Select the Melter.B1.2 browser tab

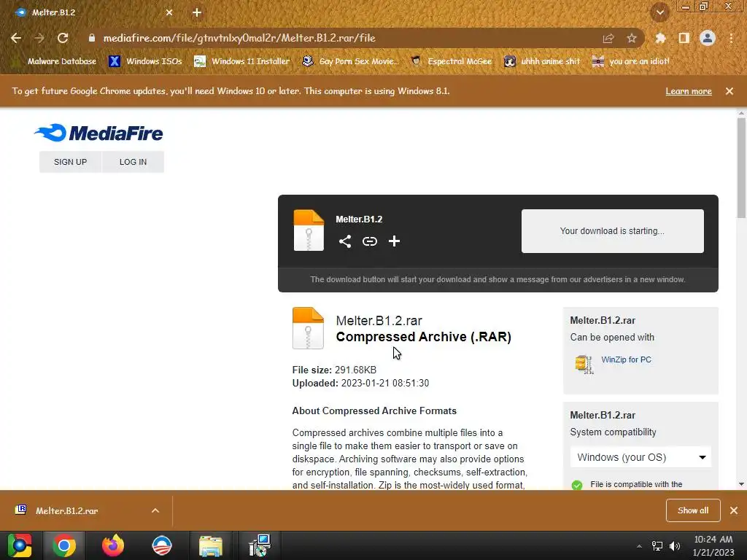tap(93, 12)
